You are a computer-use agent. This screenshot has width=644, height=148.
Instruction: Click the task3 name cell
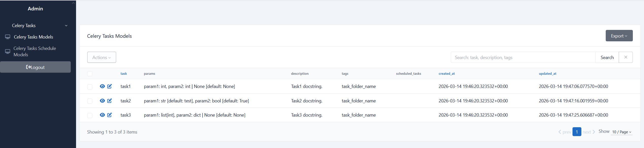[126, 115]
